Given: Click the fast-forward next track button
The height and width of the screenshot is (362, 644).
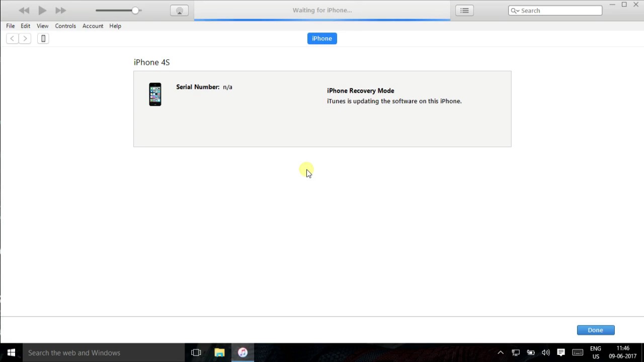Looking at the screenshot, I should coord(60,11).
